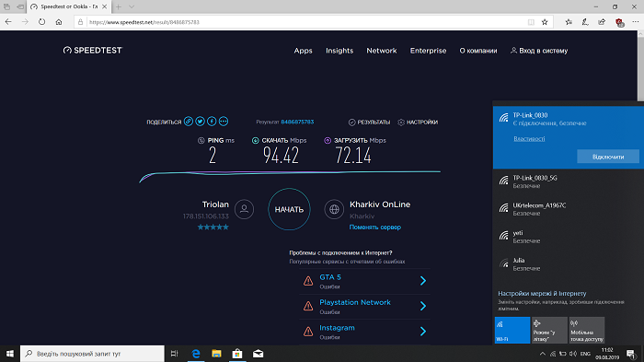Open the Apps menu item
Screen dimensions: 644x362
[303, 51]
